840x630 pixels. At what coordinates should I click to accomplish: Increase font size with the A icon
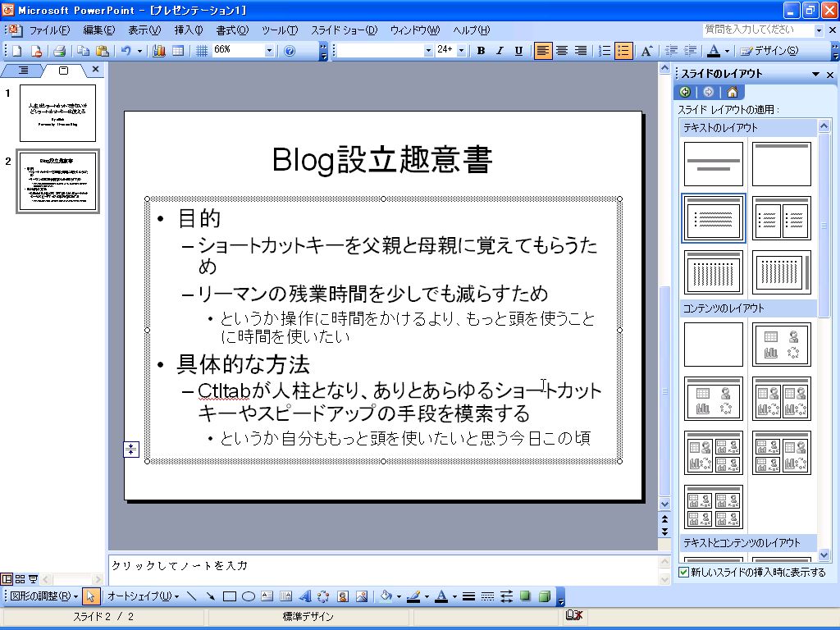(x=646, y=51)
